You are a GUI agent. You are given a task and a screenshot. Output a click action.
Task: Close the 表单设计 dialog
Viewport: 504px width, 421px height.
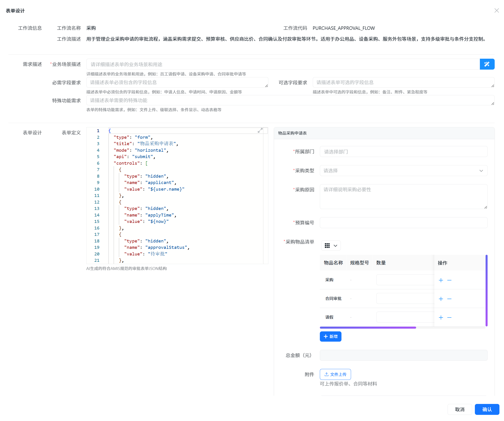(x=496, y=10)
